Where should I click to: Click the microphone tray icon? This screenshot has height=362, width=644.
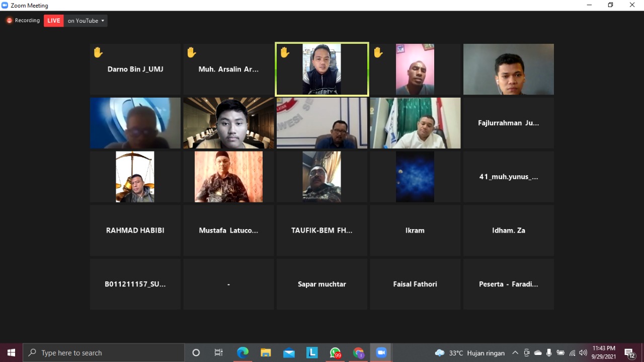(549, 353)
